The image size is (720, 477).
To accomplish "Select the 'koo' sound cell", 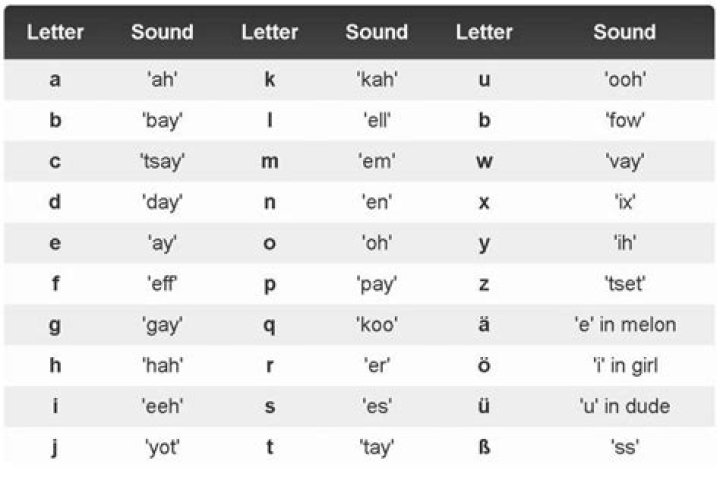I will (x=377, y=324).
